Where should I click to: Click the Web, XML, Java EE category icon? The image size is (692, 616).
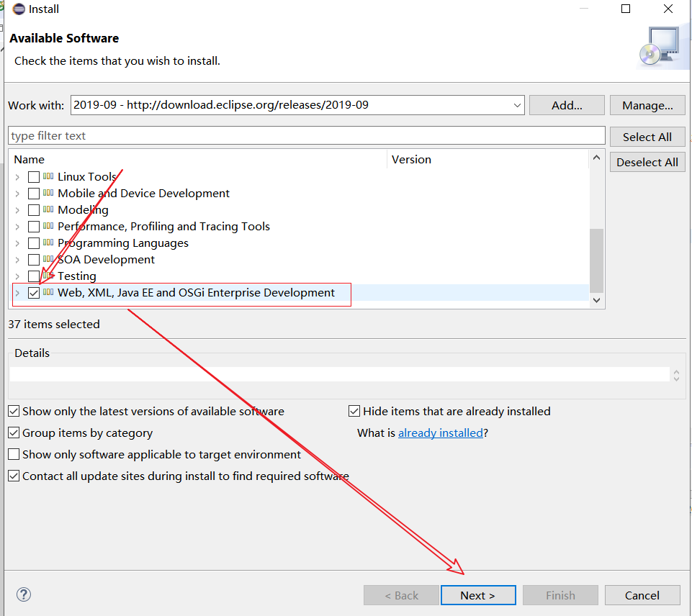coord(48,292)
